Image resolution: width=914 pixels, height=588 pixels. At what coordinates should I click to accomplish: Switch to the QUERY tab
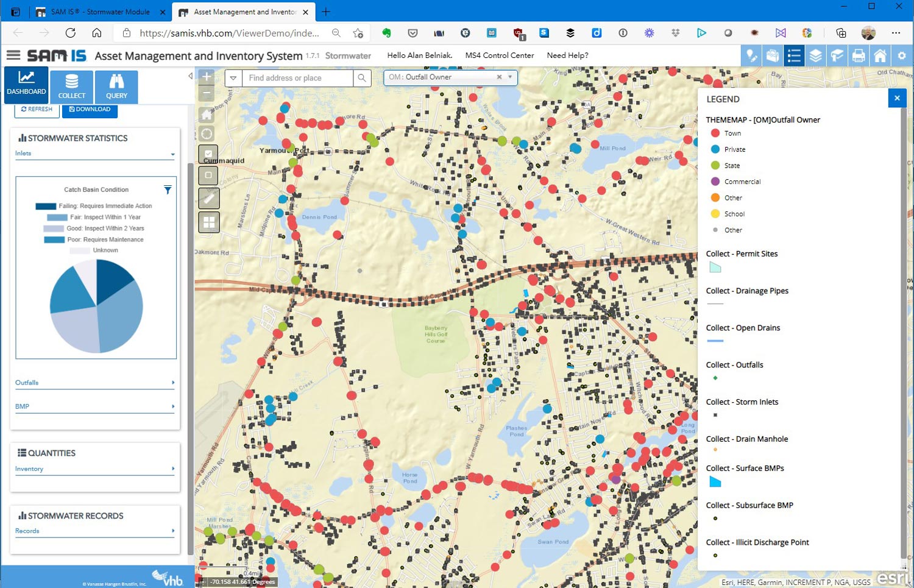pos(116,87)
